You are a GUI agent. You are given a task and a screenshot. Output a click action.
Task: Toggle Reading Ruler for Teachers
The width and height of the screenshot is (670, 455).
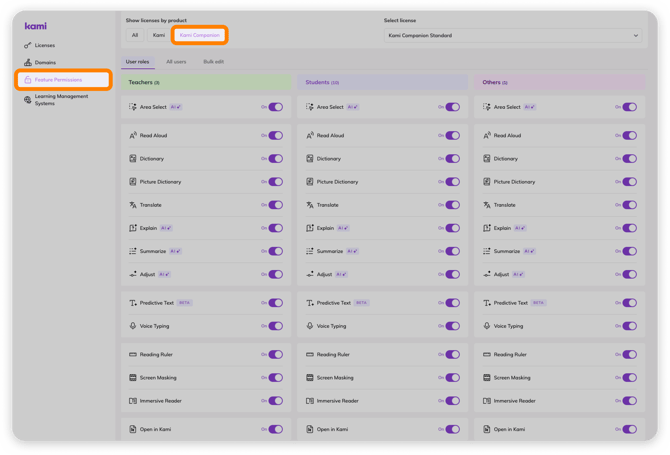tap(276, 355)
